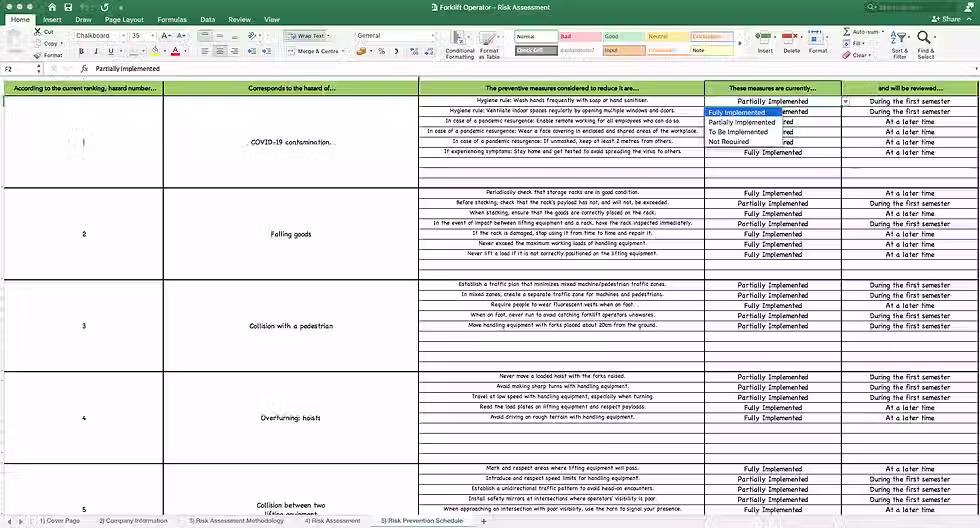Open Conditional Formatting
The image size is (980, 528).
click(459, 45)
